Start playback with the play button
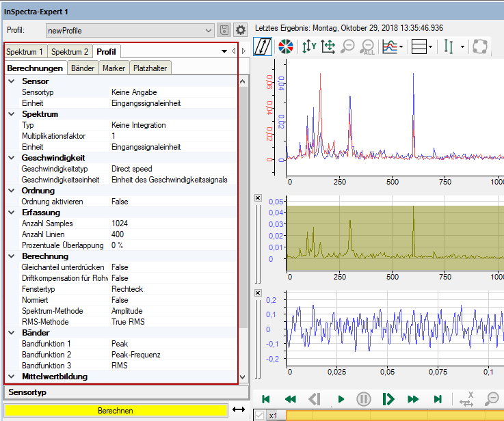Viewport: 504px width, 421px height. point(341,399)
